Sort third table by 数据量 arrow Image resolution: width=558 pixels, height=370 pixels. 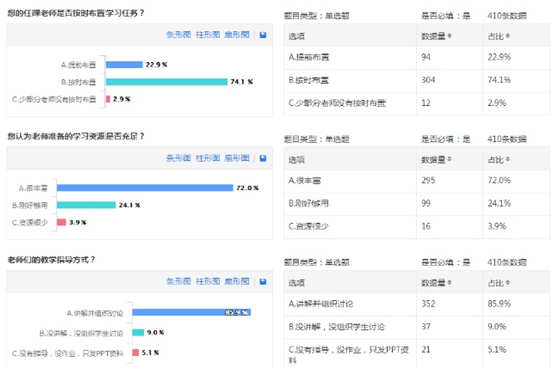coord(449,282)
